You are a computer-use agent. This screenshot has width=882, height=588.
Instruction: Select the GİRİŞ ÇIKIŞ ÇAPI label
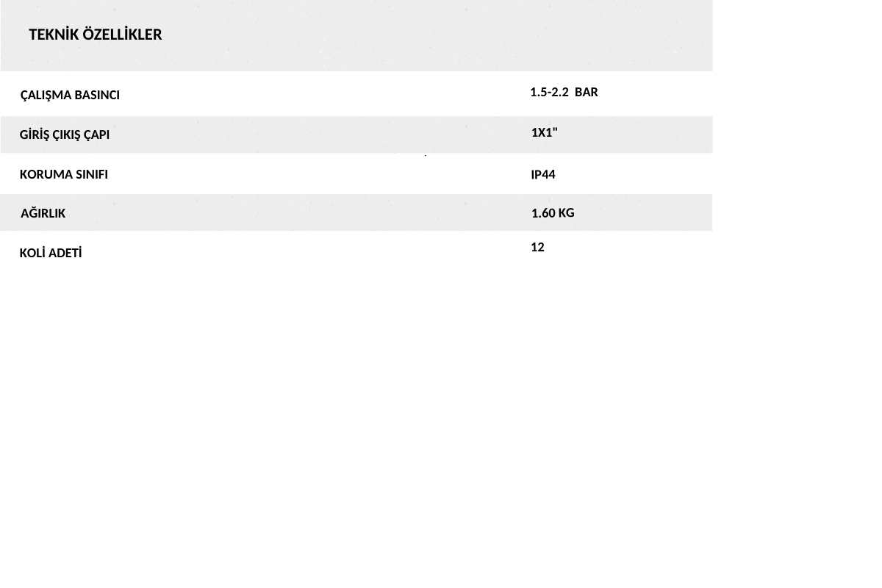click(x=65, y=135)
